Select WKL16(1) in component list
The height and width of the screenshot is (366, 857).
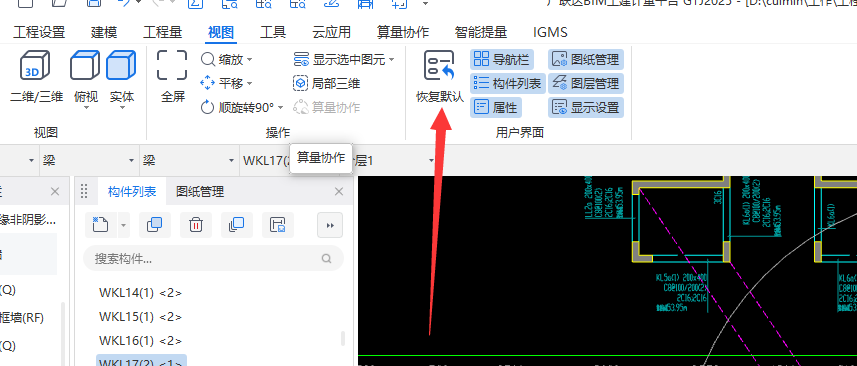point(140,340)
